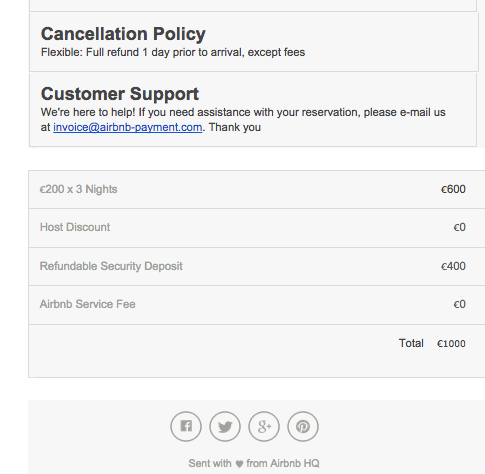Click the heart icon in footer

pyautogui.click(x=239, y=464)
